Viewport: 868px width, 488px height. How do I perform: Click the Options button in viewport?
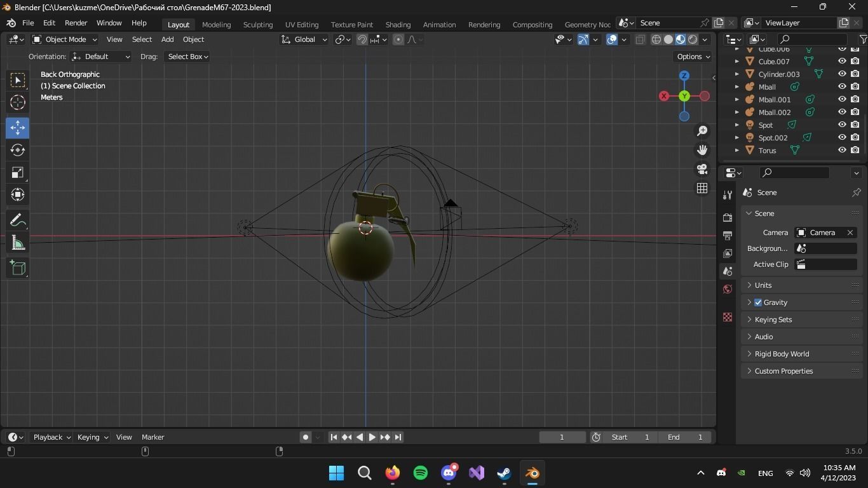693,57
